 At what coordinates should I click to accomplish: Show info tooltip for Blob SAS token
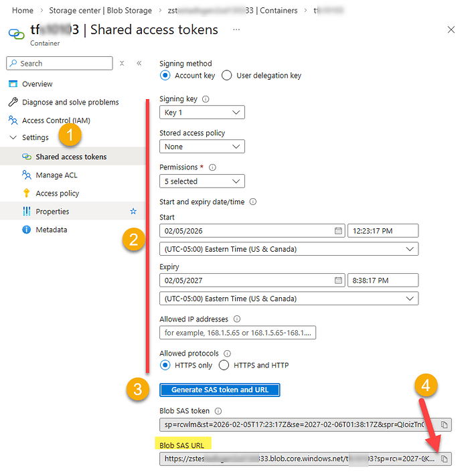point(218,411)
